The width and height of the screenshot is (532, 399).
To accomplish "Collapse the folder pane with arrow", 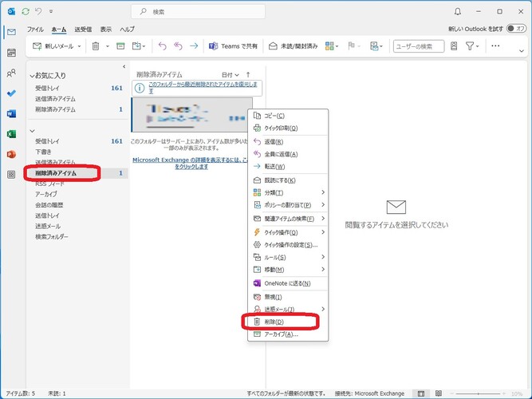I will (x=124, y=66).
